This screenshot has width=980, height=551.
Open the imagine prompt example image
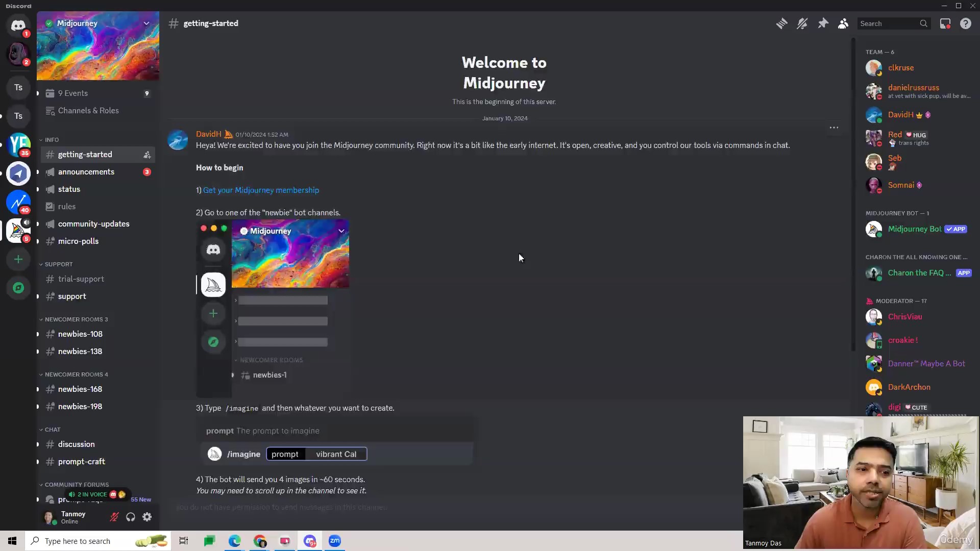pyautogui.click(x=334, y=442)
